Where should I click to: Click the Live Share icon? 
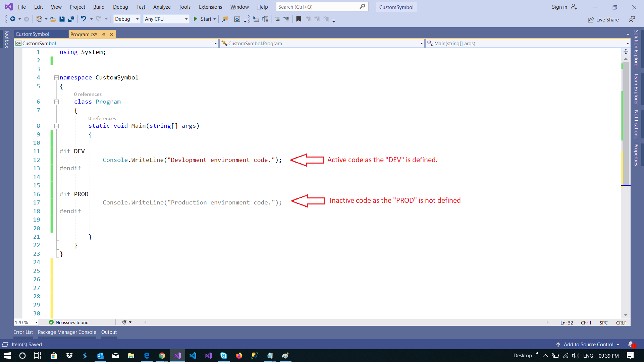[x=603, y=19]
